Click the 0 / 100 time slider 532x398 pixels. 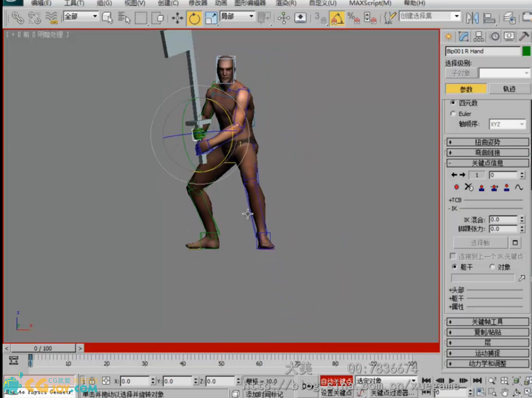point(43,348)
